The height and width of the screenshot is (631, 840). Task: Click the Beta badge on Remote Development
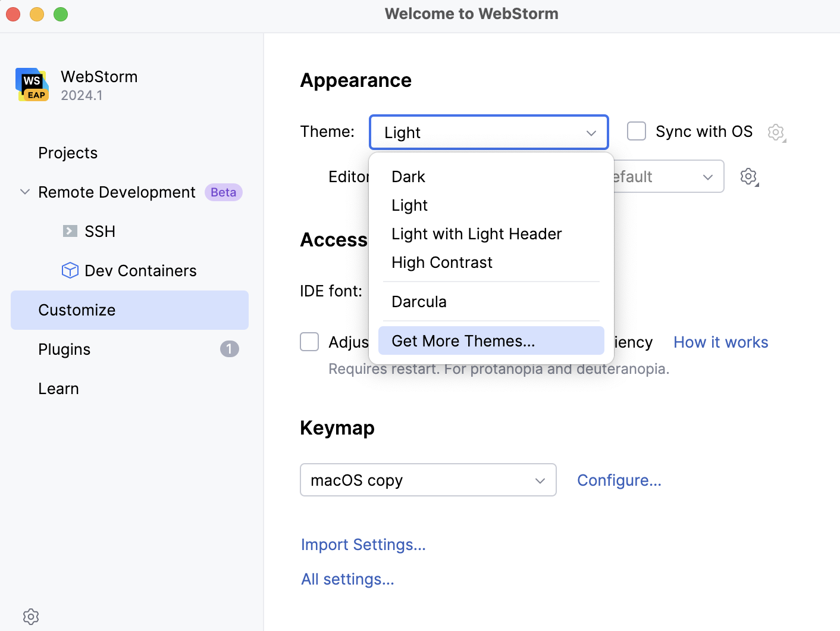pos(223,192)
